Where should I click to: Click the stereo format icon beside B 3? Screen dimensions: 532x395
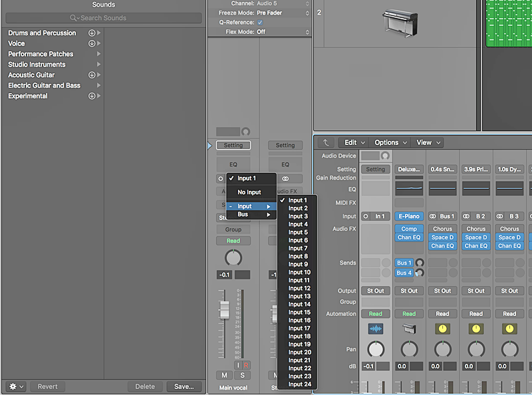(x=499, y=216)
